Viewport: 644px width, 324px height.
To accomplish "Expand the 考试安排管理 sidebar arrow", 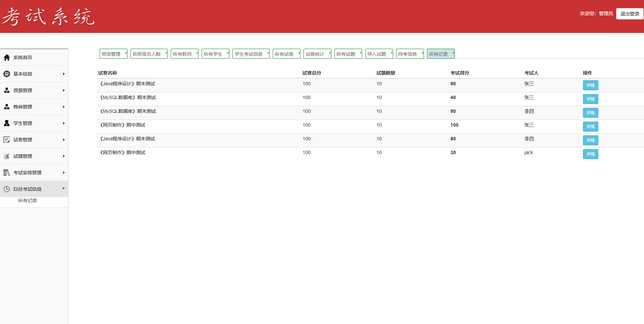I will [x=64, y=173].
